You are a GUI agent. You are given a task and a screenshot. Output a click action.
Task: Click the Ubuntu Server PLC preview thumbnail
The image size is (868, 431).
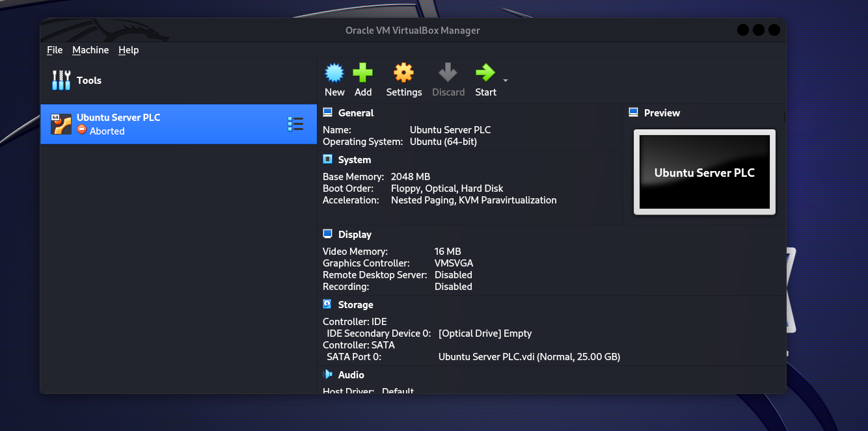point(705,172)
